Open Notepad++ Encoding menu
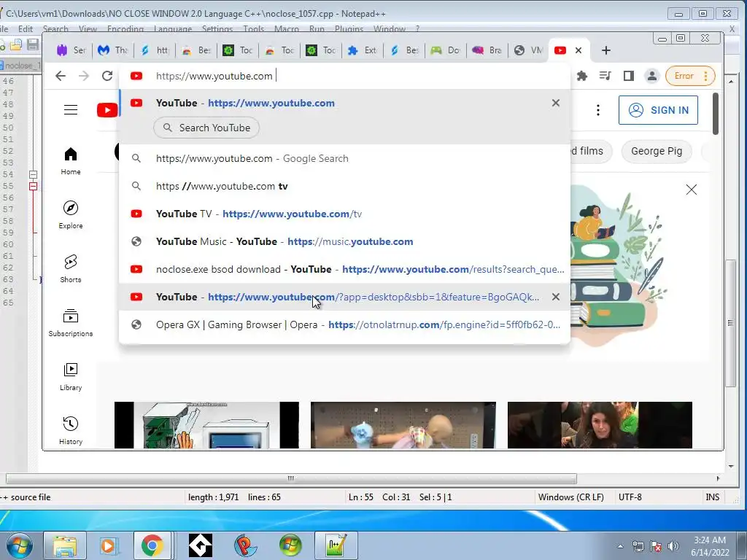The height and width of the screenshot is (560, 747). tap(125, 29)
